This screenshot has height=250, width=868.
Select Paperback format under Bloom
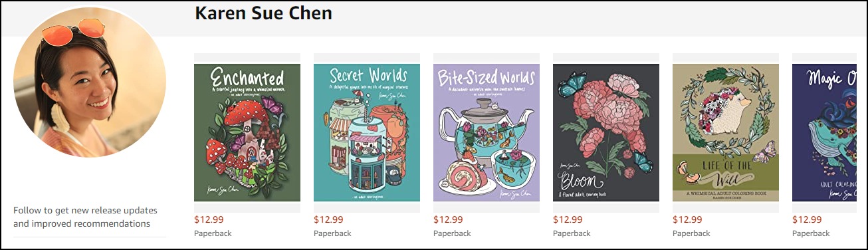point(572,233)
